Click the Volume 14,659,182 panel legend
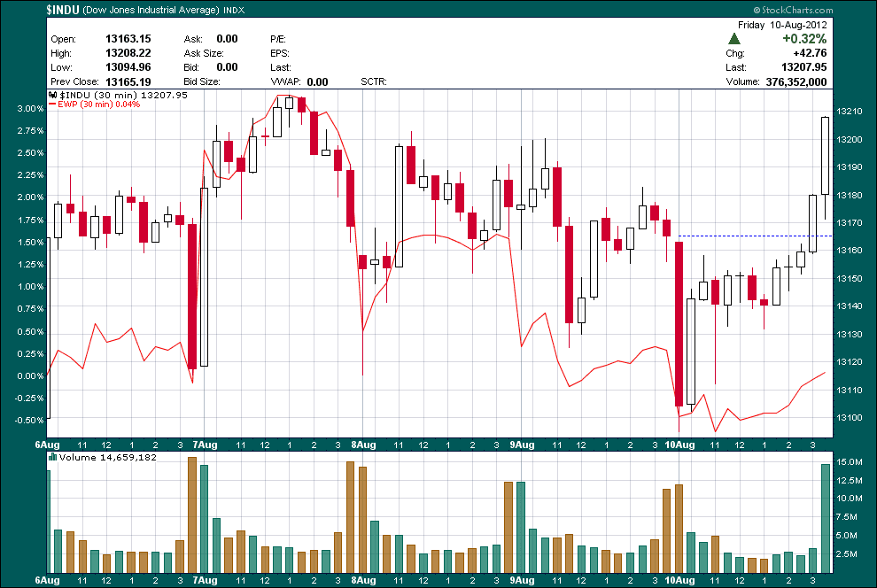 tap(108, 457)
